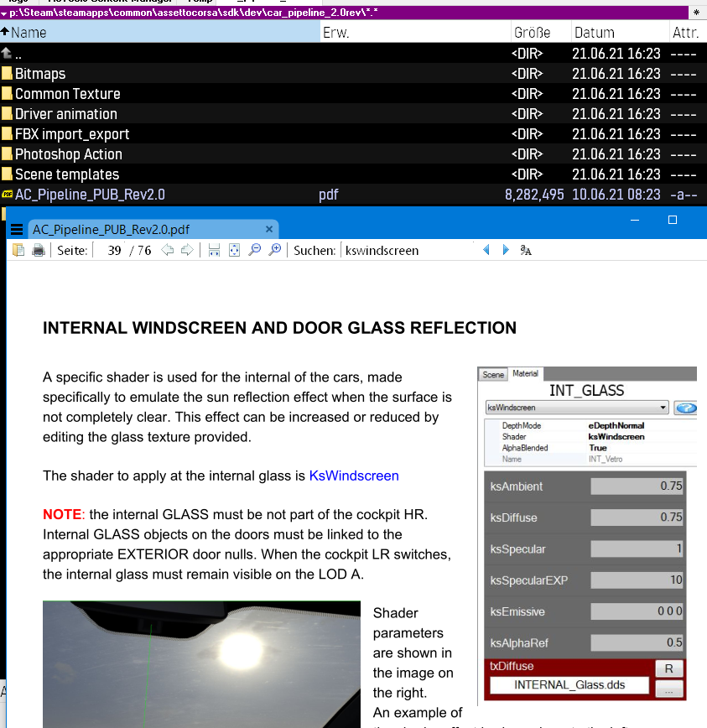Click the zoom out magnifier
The image size is (707, 728).
point(254,250)
